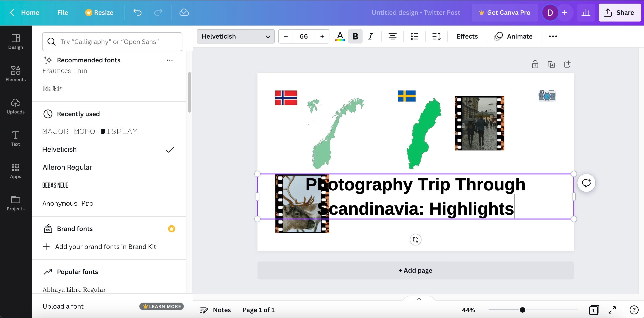Click the undo arrow icon
This screenshot has width=644, height=318.
click(137, 12)
